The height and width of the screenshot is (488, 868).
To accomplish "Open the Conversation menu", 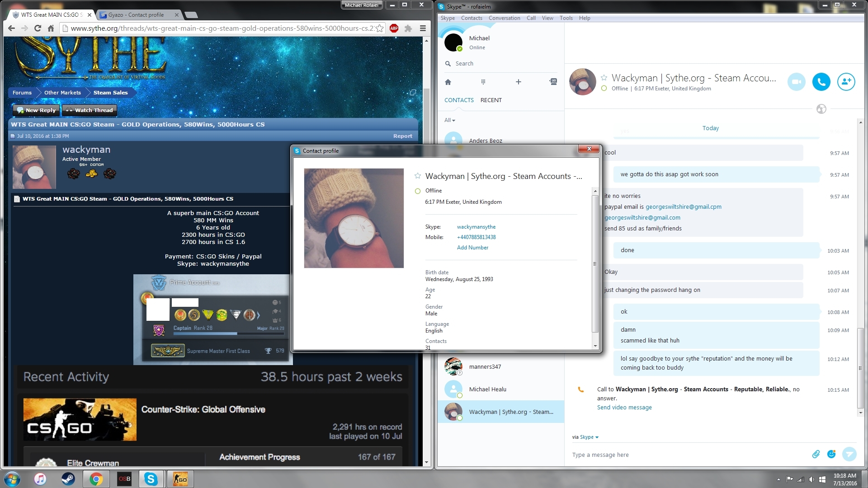I will 504,18.
